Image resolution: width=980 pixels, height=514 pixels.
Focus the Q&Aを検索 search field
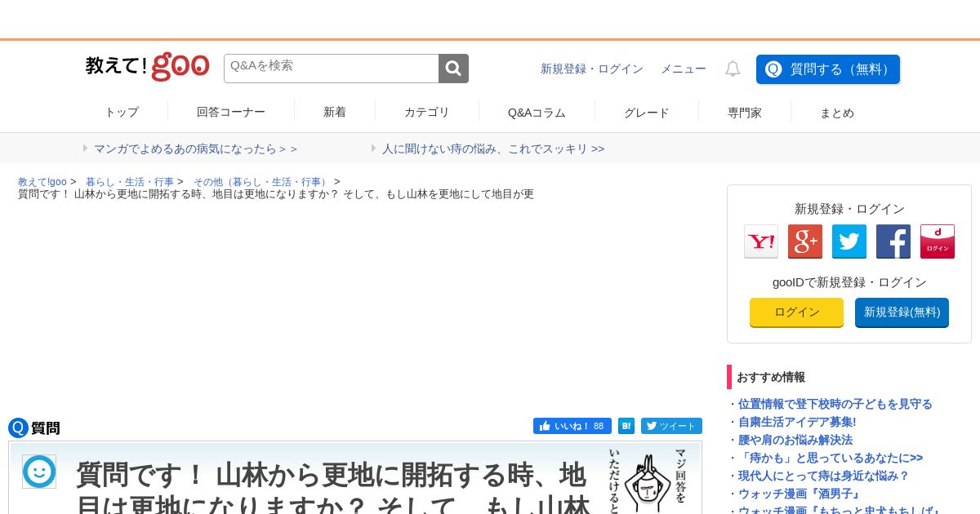(x=332, y=69)
